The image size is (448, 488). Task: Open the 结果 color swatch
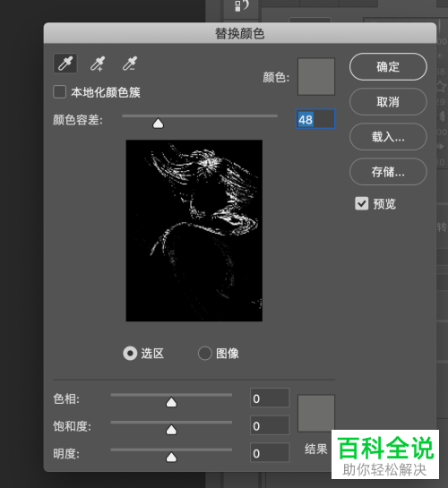point(316,414)
